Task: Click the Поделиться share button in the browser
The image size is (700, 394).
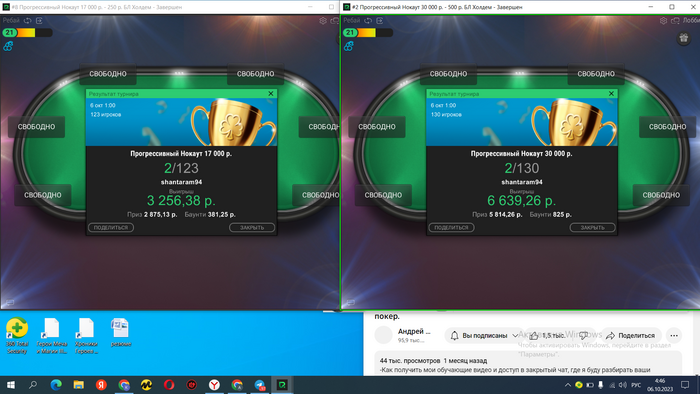Action: pos(630,336)
